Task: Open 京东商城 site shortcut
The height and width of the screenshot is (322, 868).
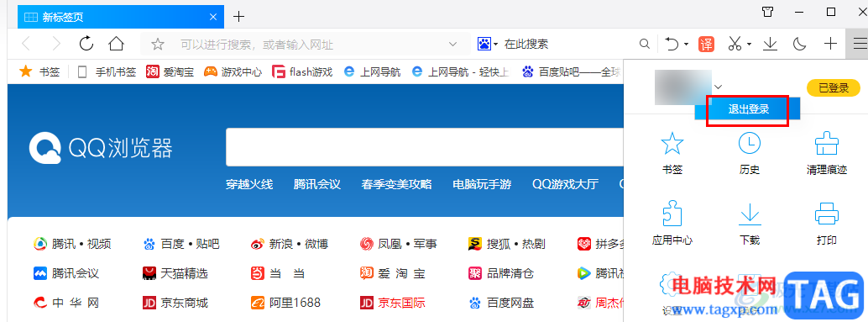Action: click(175, 303)
